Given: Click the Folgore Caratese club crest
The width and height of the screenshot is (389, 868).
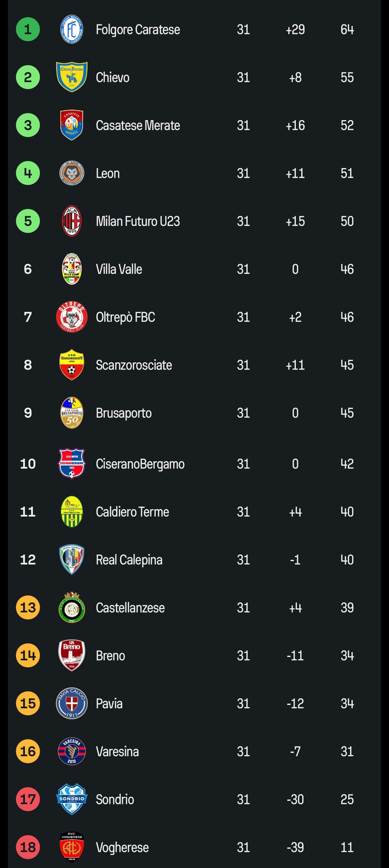Looking at the screenshot, I should (72, 29).
